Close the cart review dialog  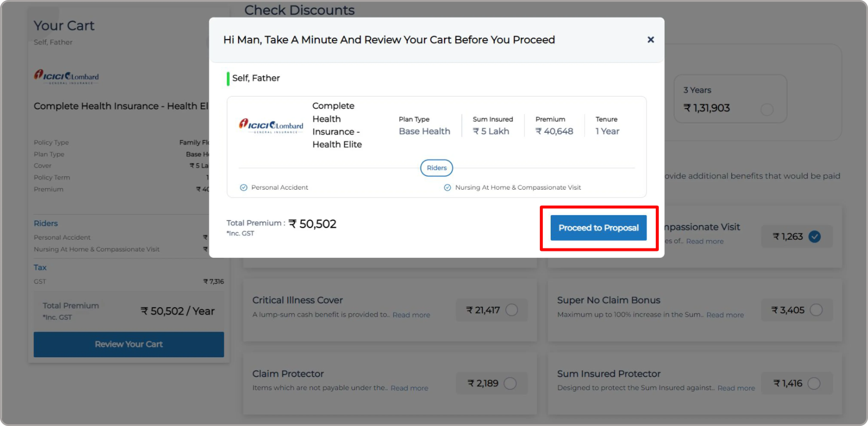point(650,40)
